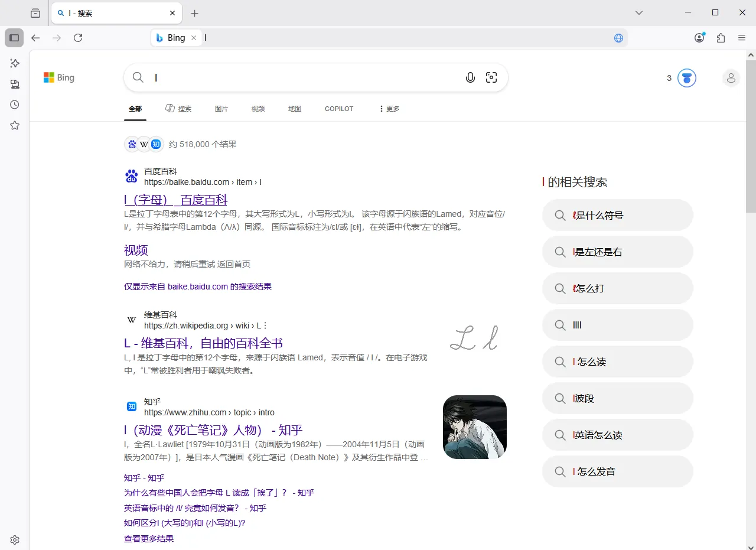Switch to the 图片 search tab
Screen dimensions: 756x550
pos(221,109)
